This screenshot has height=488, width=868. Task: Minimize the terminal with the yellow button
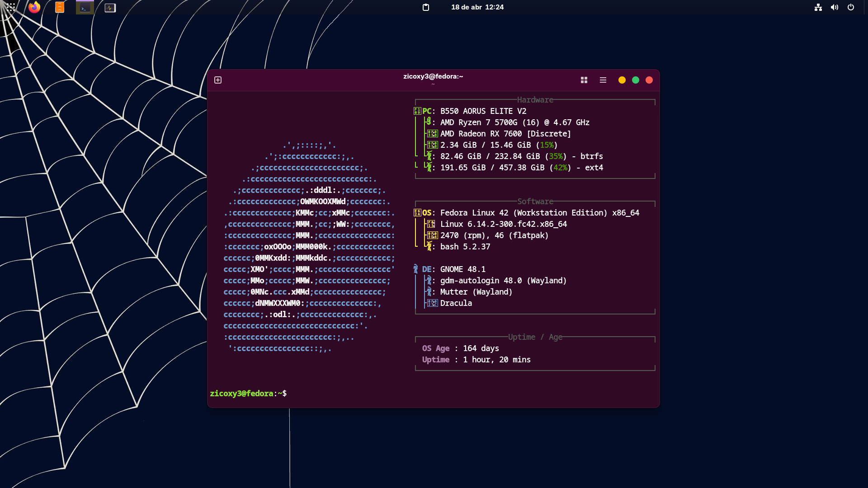click(622, 80)
